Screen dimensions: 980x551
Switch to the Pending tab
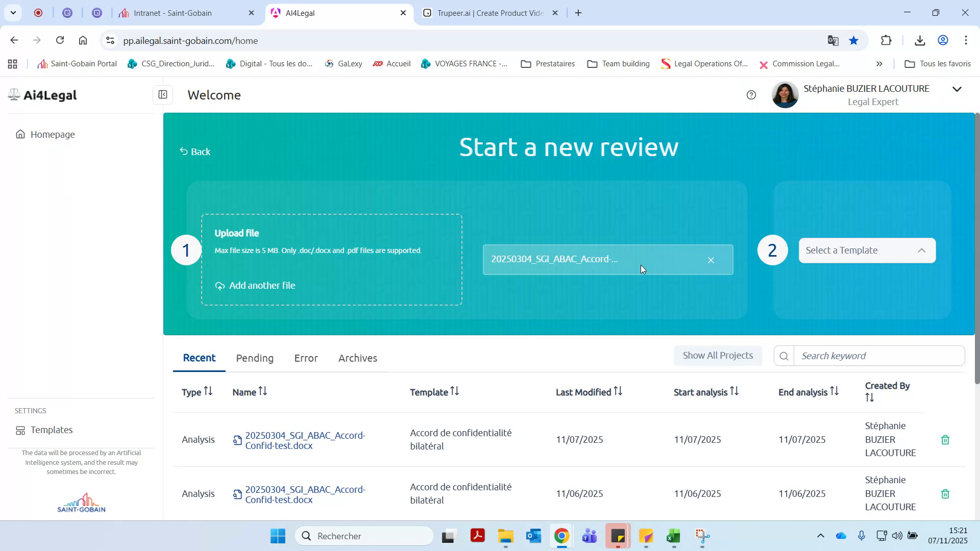coord(255,358)
